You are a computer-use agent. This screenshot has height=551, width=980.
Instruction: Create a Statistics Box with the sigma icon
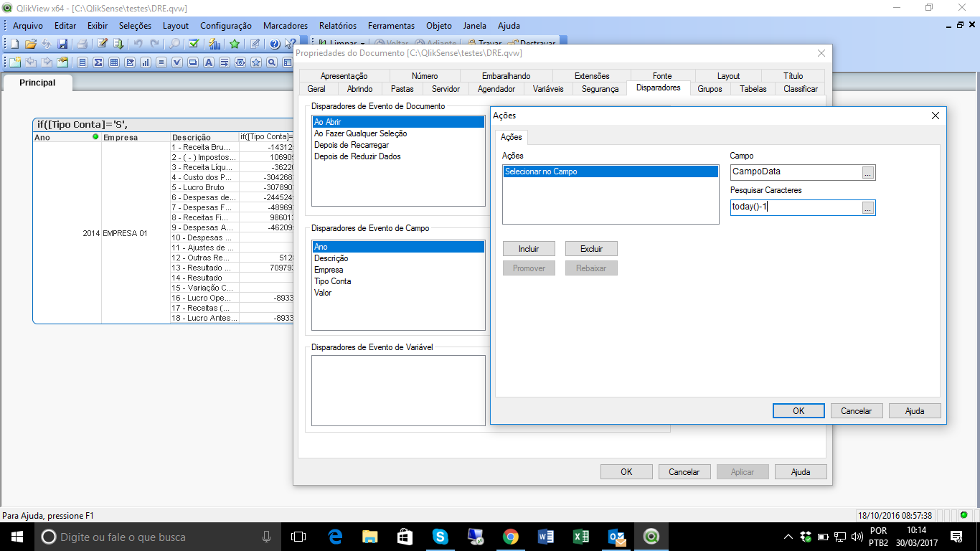98,62
